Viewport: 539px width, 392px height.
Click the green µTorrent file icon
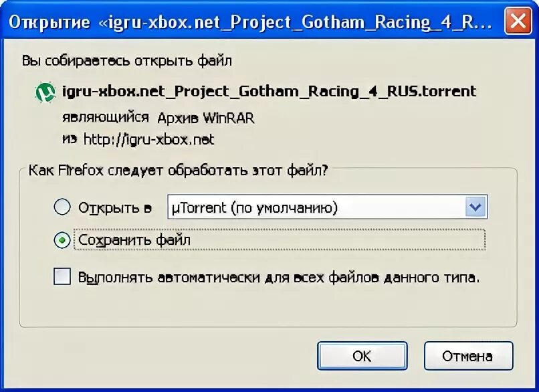pos(45,92)
